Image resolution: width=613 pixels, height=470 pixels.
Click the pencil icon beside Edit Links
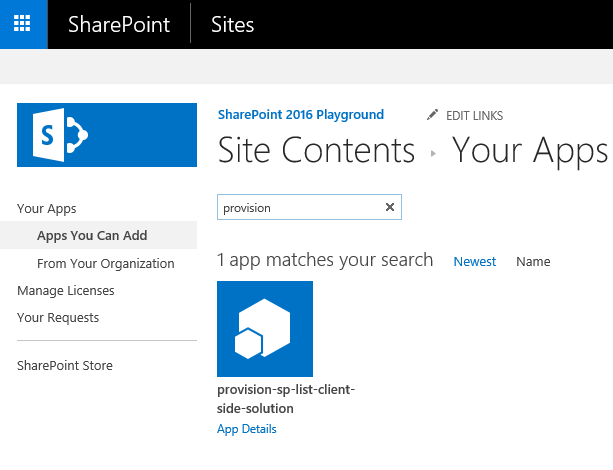point(432,115)
